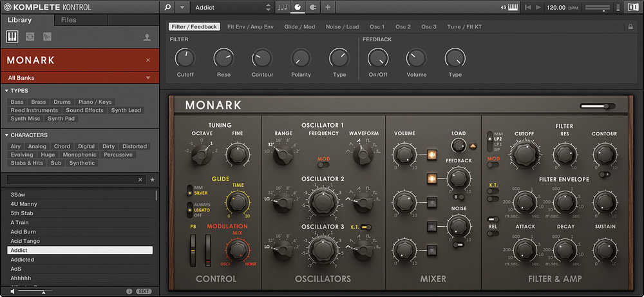Switch to Flt Env / Amp Env page
The image size is (644, 297).
pyautogui.click(x=250, y=26)
